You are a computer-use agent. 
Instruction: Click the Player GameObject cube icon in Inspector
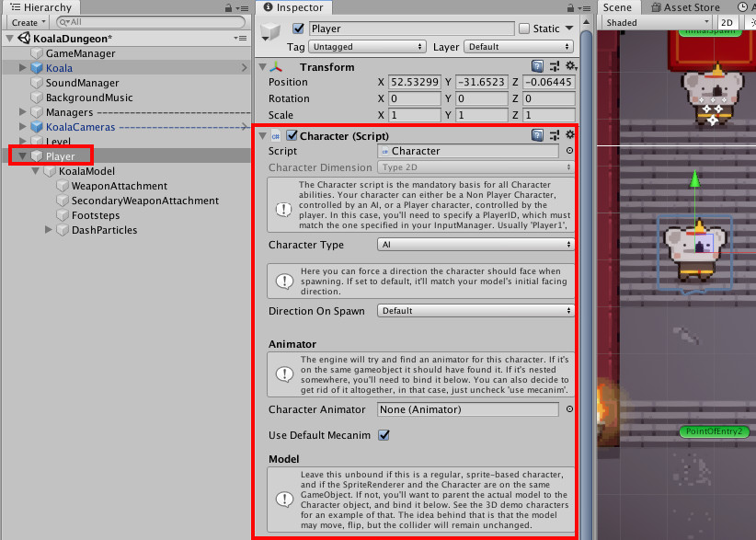pos(270,32)
